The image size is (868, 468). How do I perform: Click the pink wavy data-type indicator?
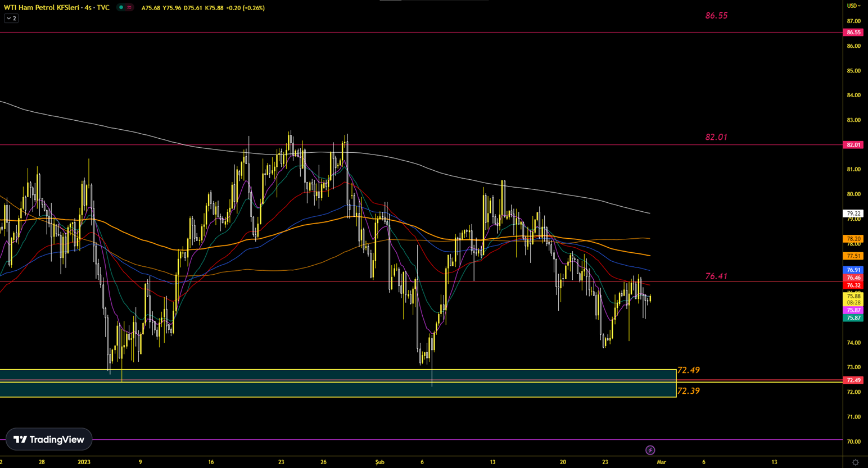pyautogui.click(x=129, y=8)
